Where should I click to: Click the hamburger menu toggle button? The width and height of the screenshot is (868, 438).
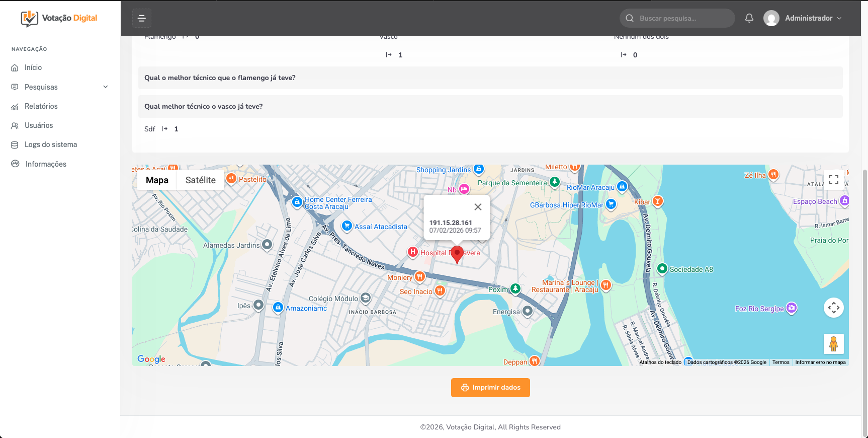click(x=141, y=19)
